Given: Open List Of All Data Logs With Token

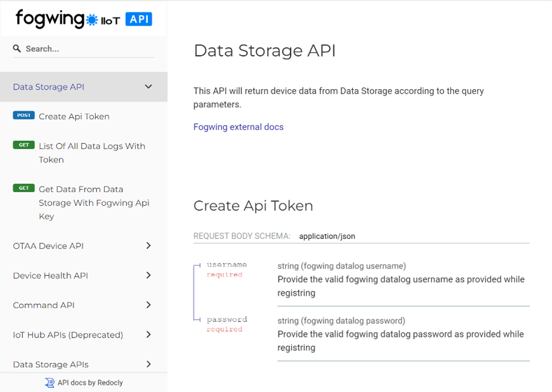Looking at the screenshot, I should [92, 153].
